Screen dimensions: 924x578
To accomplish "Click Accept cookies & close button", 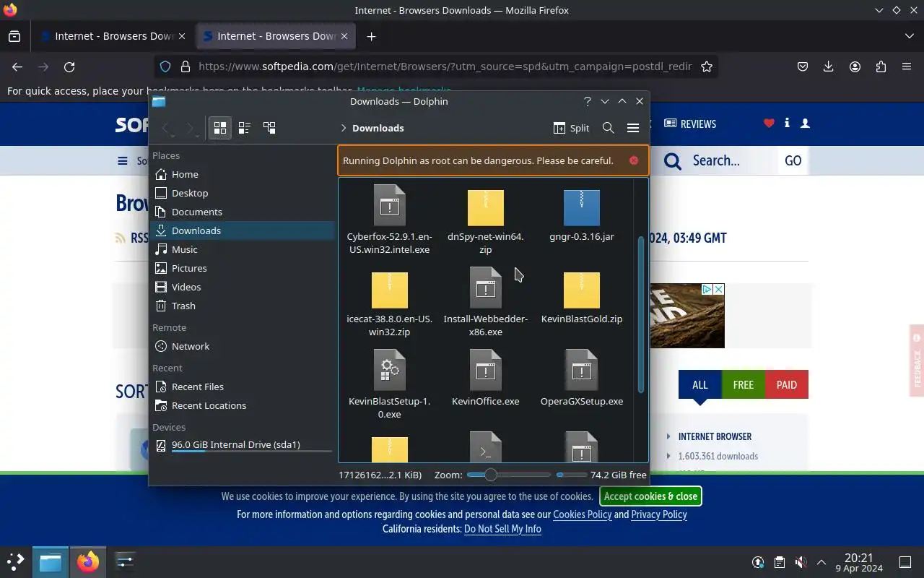I will click(650, 496).
